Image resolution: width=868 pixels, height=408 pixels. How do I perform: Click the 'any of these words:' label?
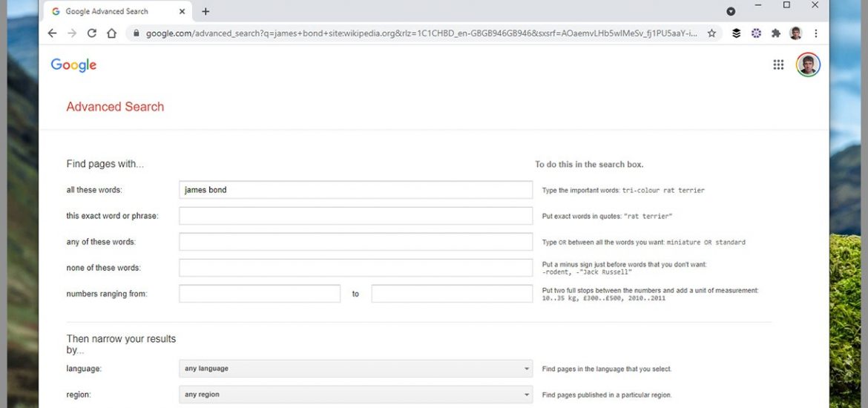click(x=101, y=242)
